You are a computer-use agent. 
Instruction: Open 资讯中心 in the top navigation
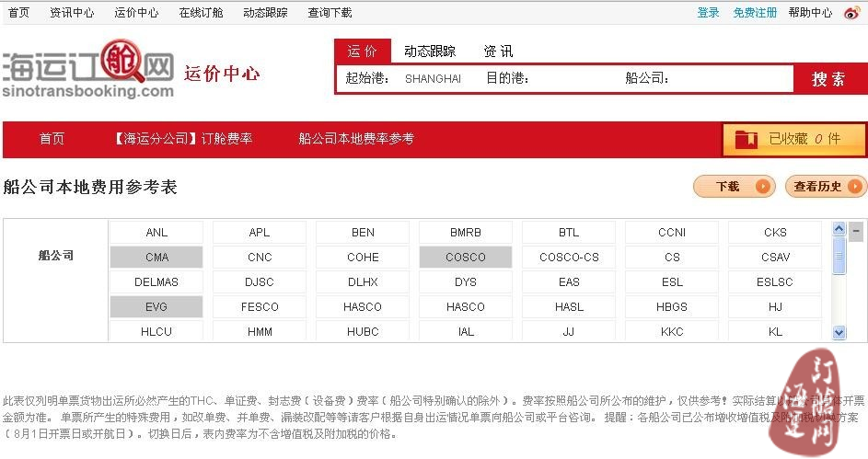coord(72,12)
